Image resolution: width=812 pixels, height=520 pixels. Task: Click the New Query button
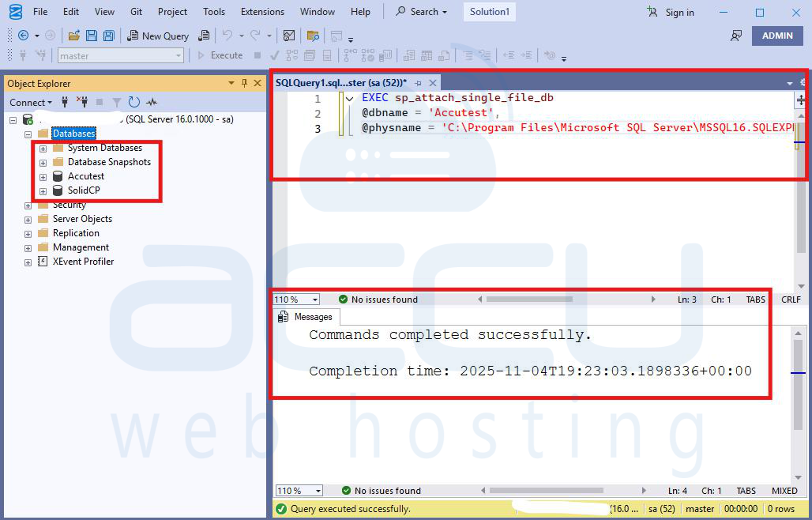coord(158,36)
